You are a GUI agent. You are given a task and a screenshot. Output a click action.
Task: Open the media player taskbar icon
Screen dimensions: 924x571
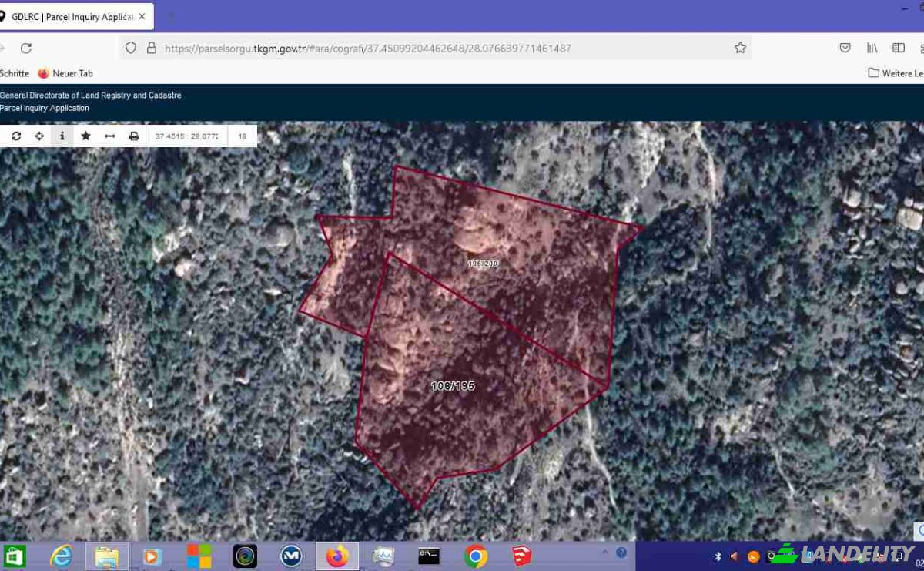pos(152,556)
